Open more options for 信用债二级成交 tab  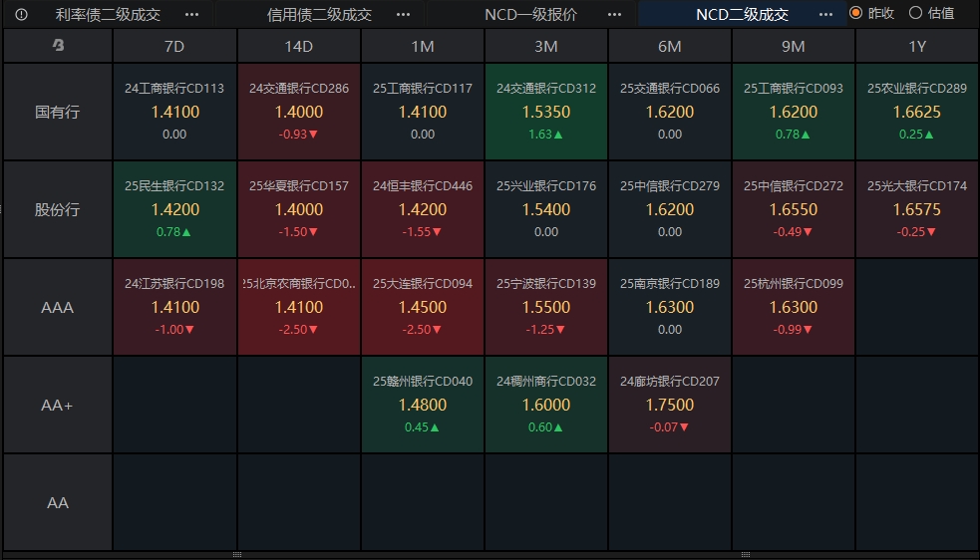(403, 14)
